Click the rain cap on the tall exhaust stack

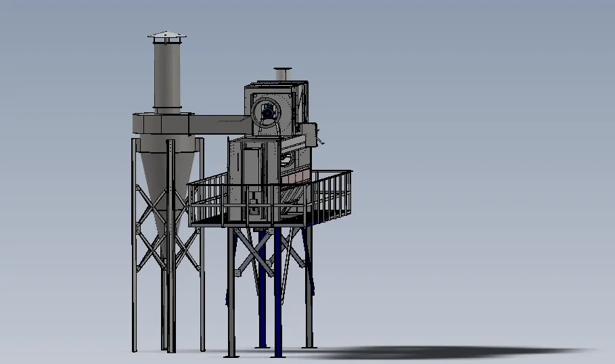point(166,35)
